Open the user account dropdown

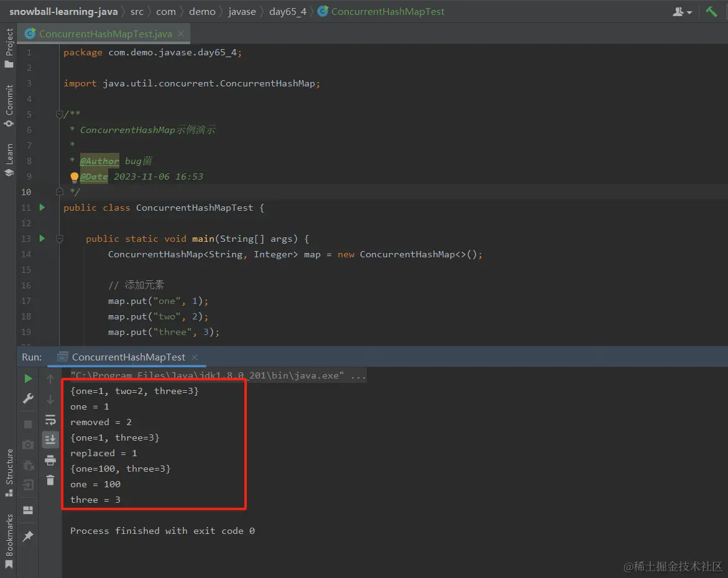pyautogui.click(x=682, y=12)
